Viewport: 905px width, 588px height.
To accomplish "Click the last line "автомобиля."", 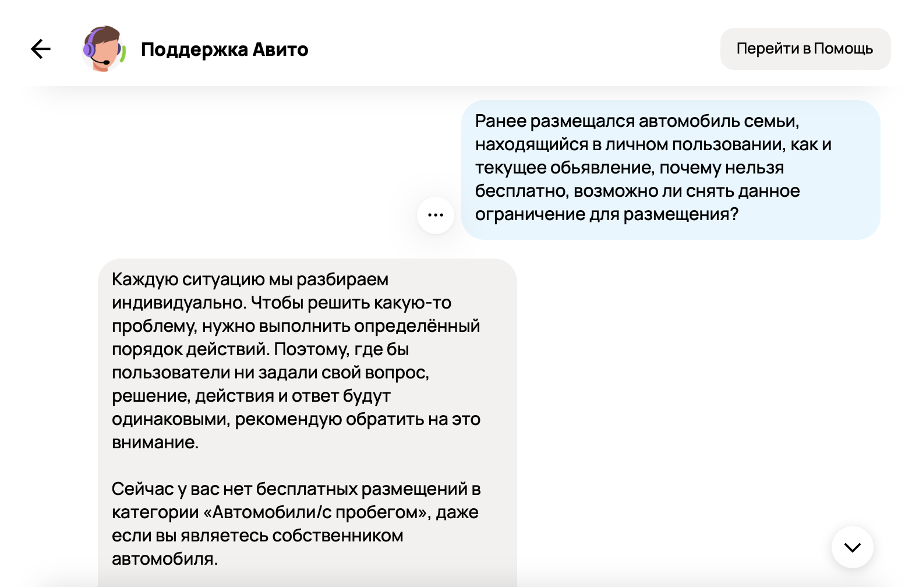I will [165, 559].
